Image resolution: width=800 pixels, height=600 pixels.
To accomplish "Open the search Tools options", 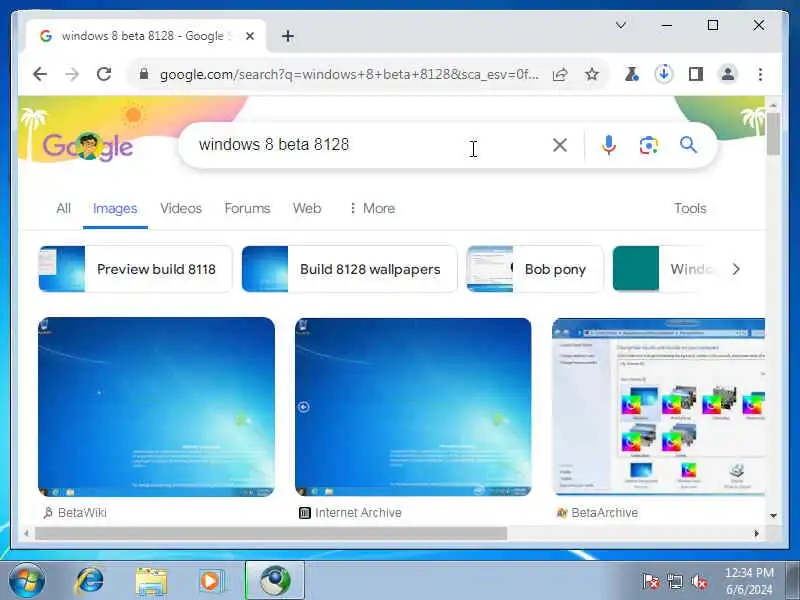I will pyautogui.click(x=690, y=208).
